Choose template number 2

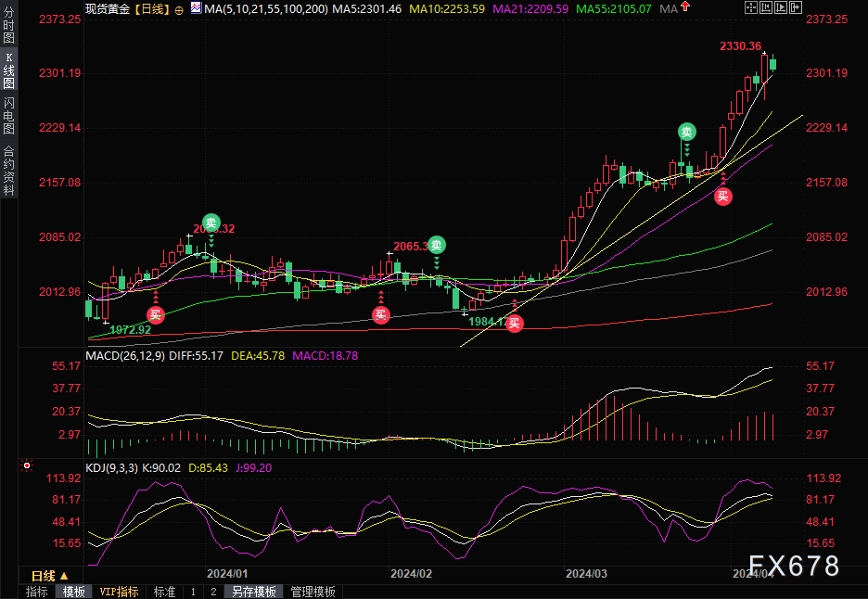[x=213, y=592]
